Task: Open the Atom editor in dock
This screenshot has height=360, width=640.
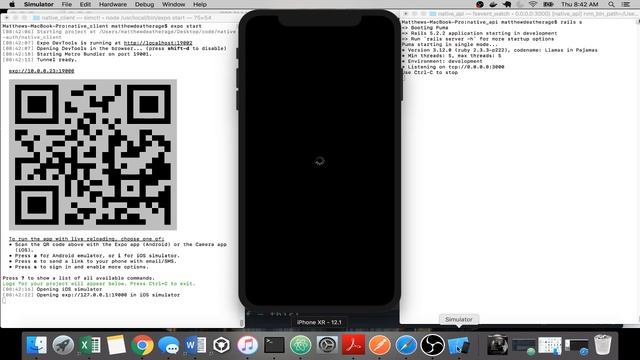Action: click(x=301, y=345)
